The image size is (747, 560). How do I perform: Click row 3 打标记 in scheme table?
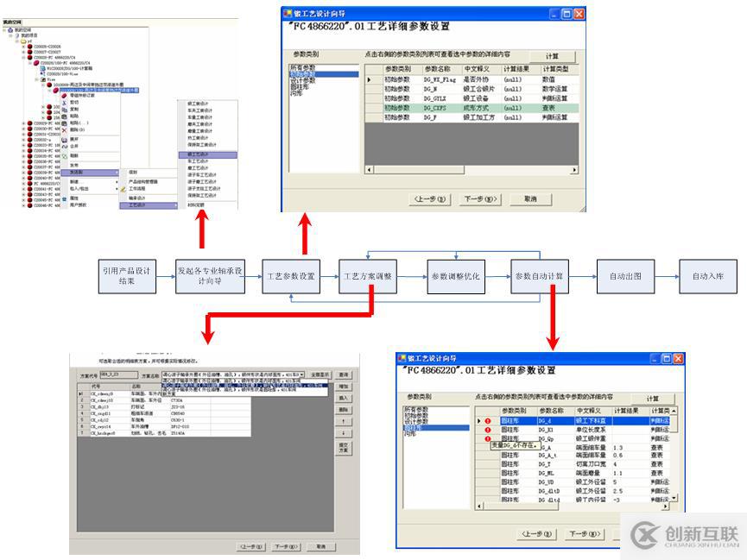pyautogui.click(x=164, y=407)
